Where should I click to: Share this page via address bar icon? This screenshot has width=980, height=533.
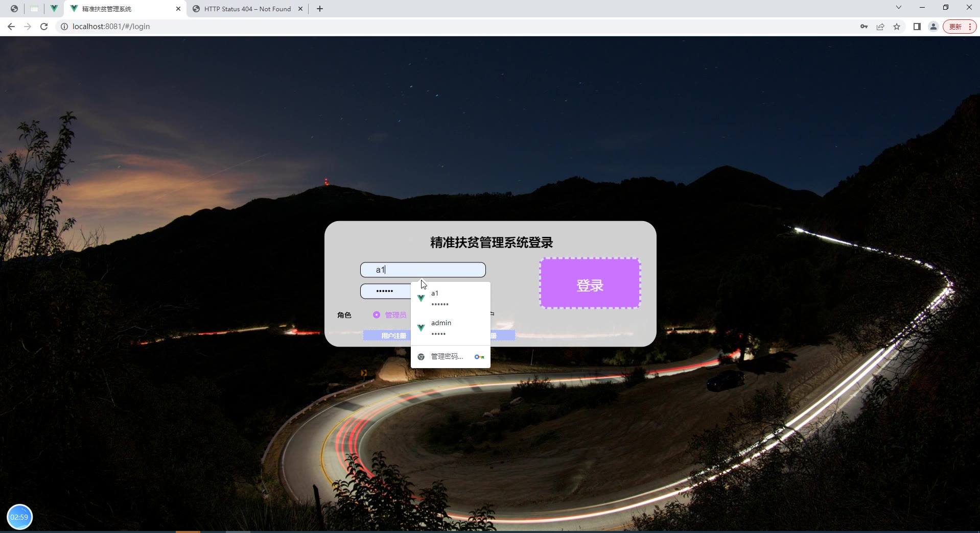pyautogui.click(x=880, y=27)
